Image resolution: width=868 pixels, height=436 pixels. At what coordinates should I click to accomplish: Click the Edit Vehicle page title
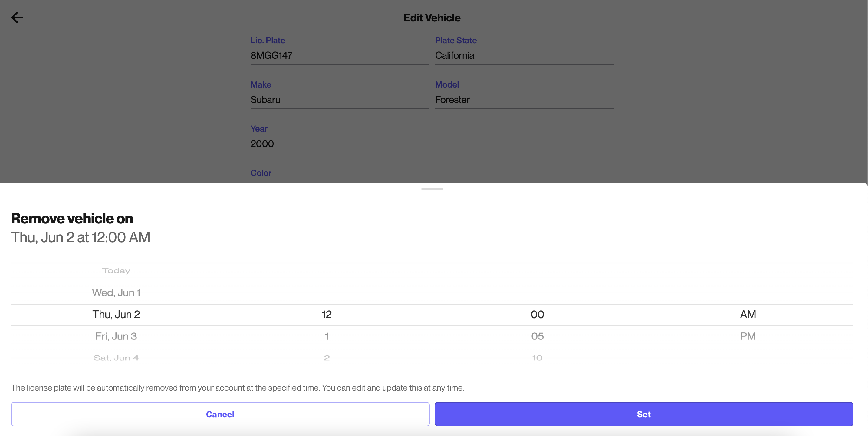pyautogui.click(x=432, y=18)
